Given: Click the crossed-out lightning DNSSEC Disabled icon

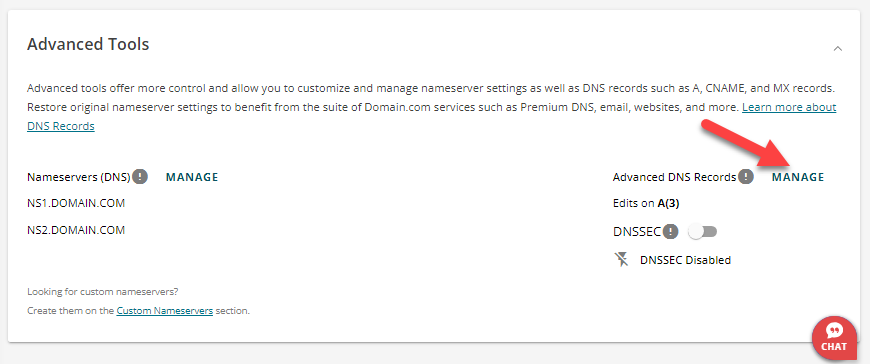Looking at the screenshot, I should pyautogui.click(x=621, y=259).
